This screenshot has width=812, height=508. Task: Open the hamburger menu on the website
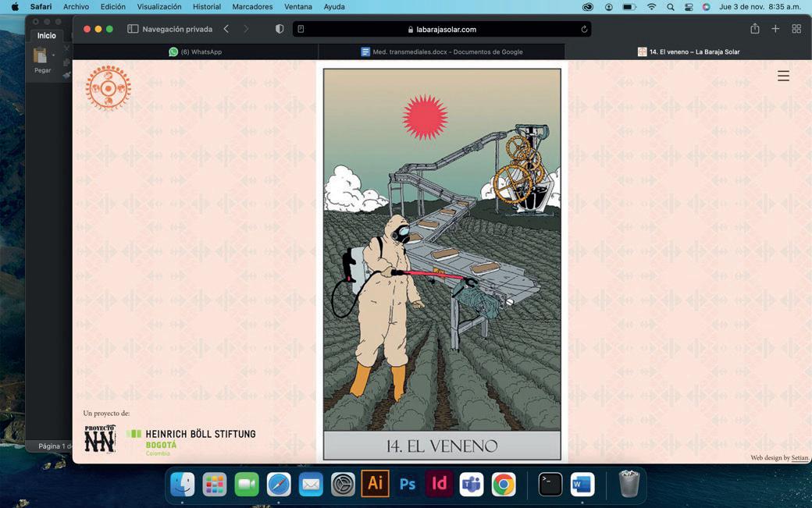pos(784,76)
